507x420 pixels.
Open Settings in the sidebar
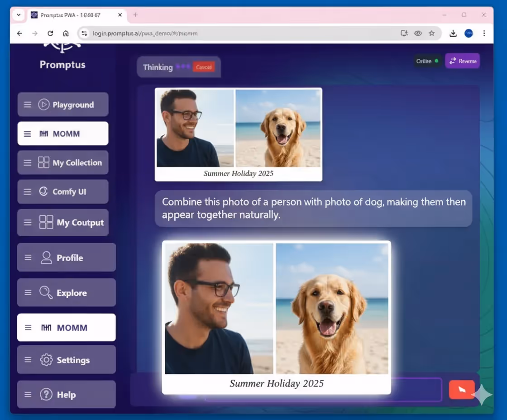click(x=66, y=359)
